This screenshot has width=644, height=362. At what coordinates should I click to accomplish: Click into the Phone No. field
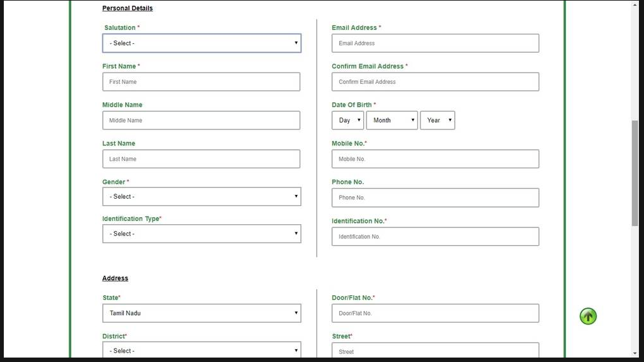click(x=435, y=198)
